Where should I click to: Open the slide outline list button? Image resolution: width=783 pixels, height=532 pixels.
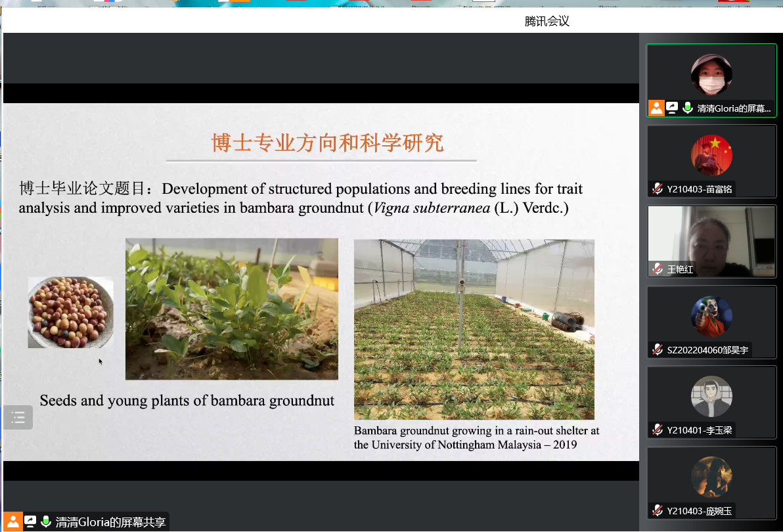18,417
